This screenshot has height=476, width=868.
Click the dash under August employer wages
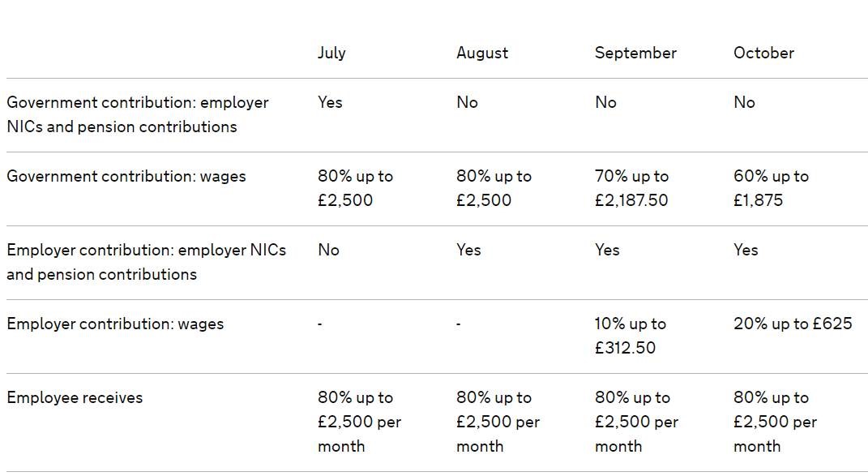[x=459, y=324]
